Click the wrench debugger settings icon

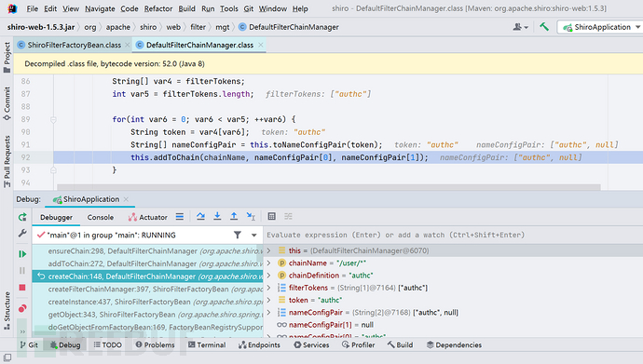coord(22,234)
